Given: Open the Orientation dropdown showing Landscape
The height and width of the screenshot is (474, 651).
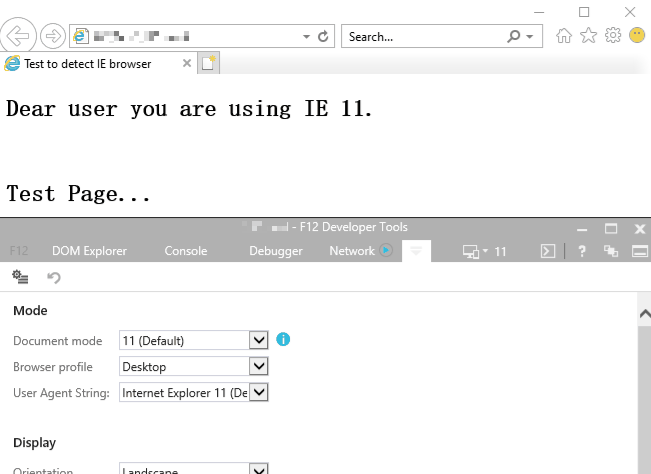Looking at the screenshot, I should 193,469.
